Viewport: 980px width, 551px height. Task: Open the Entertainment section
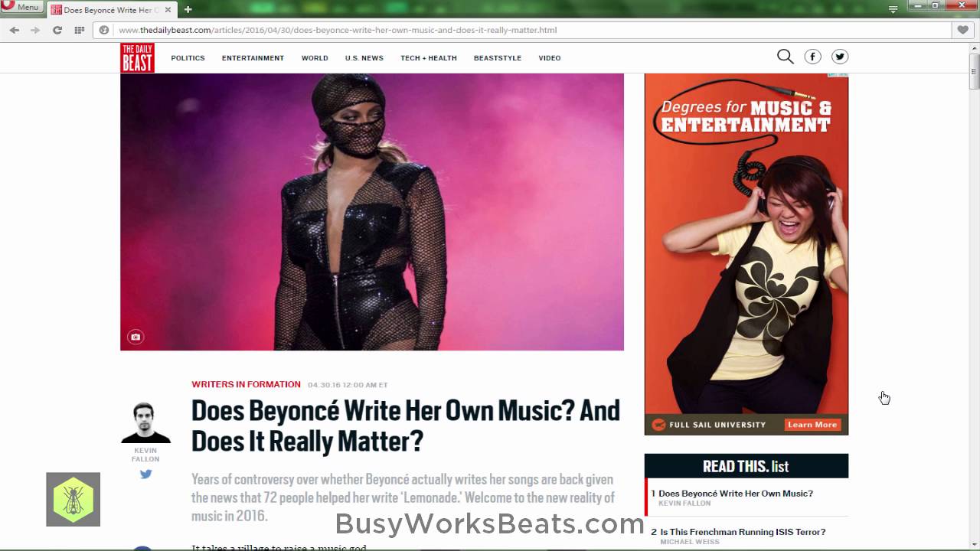253,58
